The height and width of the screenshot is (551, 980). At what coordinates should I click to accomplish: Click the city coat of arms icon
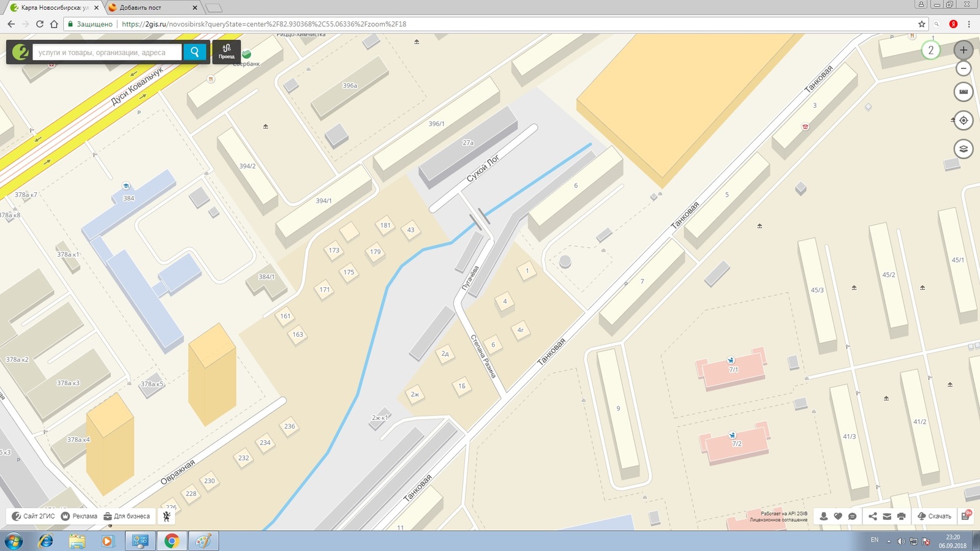pyautogui.click(x=167, y=516)
